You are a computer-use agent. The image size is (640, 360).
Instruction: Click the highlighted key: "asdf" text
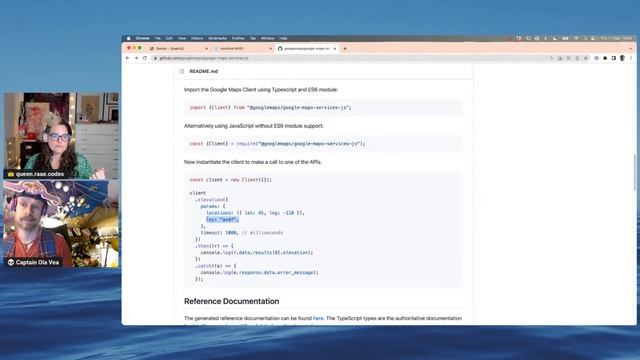[222, 220]
